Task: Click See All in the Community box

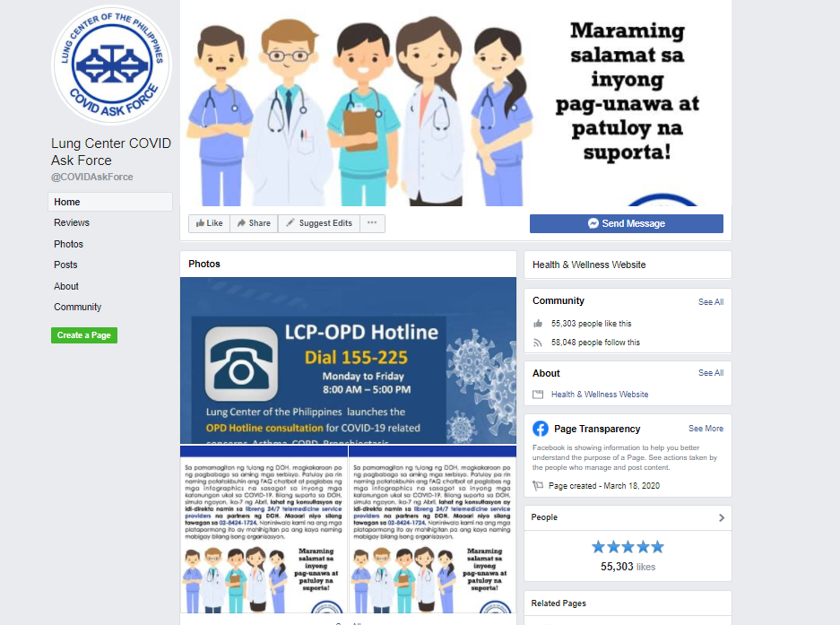Action: [710, 302]
